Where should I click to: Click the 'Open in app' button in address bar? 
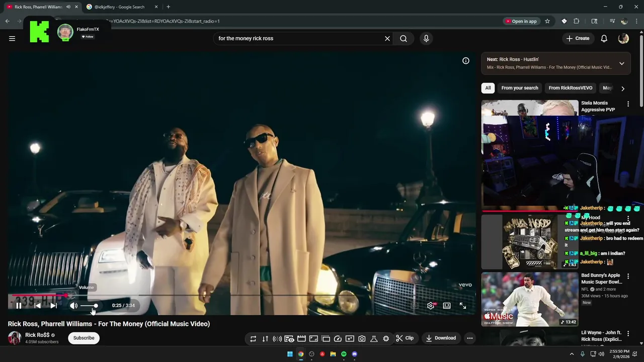coord(521,21)
